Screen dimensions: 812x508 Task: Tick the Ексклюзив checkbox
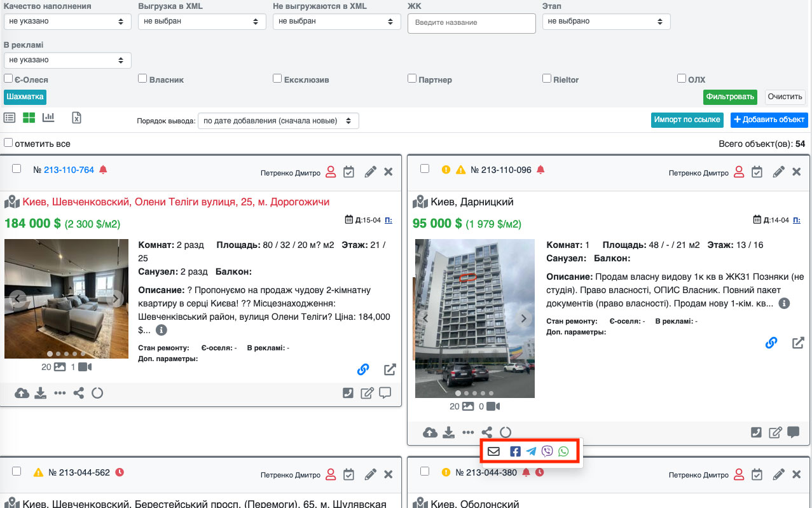pyautogui.click(x=277, y=79)
